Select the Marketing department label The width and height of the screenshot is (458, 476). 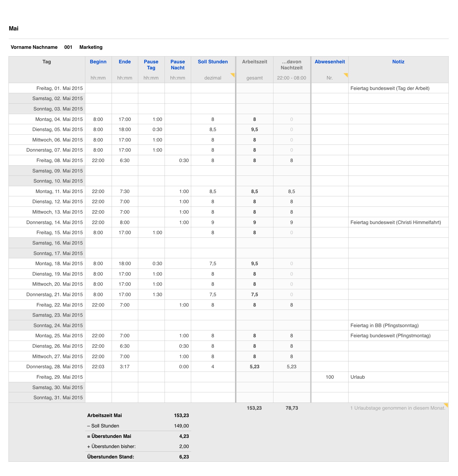(x=91, y=47)
